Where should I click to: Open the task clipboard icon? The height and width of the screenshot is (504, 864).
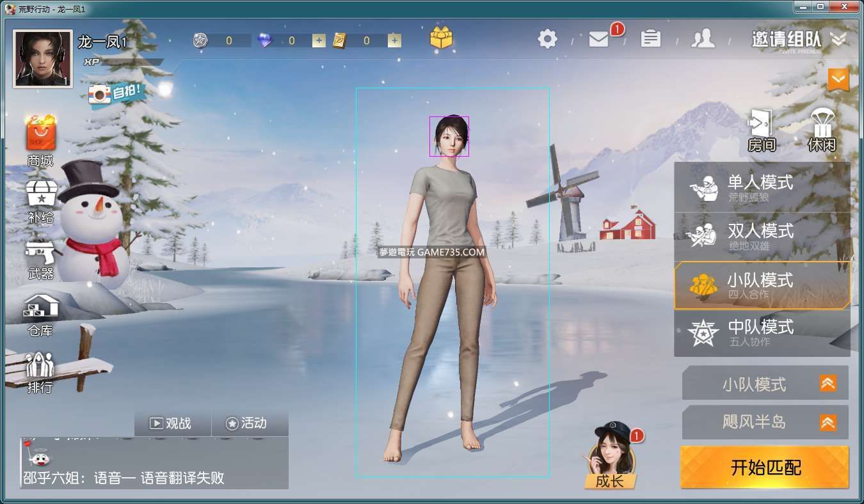click(x=650, y=39)
